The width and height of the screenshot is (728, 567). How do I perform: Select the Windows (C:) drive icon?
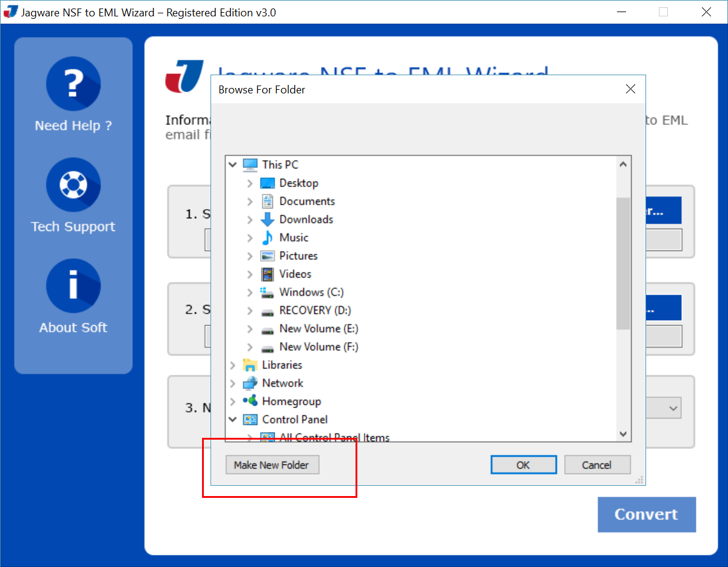[x=268, y=292]
